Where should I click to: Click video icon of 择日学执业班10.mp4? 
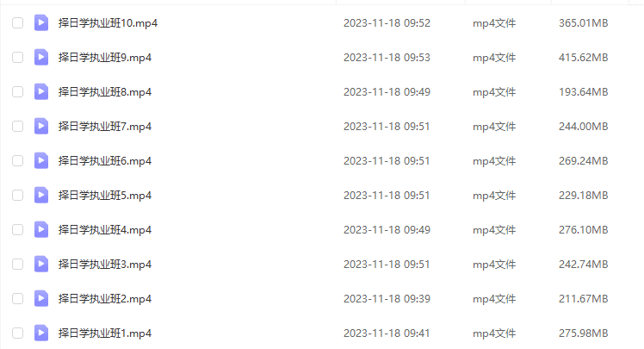pyautogui.click(x=41, y=22)
